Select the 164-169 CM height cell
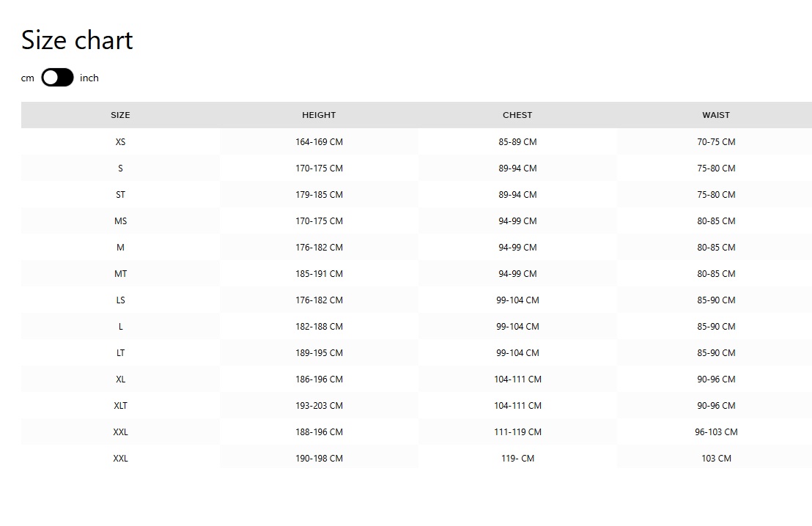This screenshot has width=812, height=526. pos(319,141)
